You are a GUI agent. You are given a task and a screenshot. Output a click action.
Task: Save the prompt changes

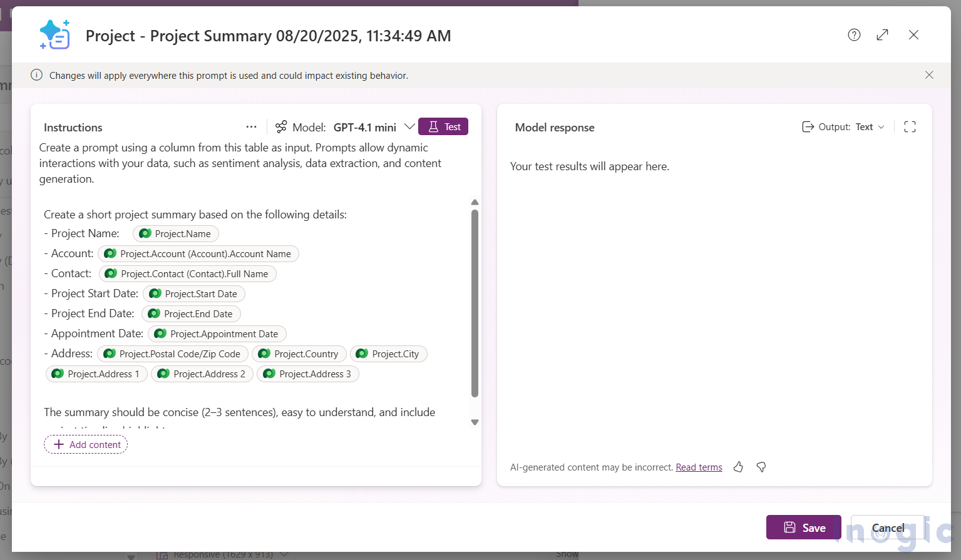pyautogui.click(x=804, y=527)
